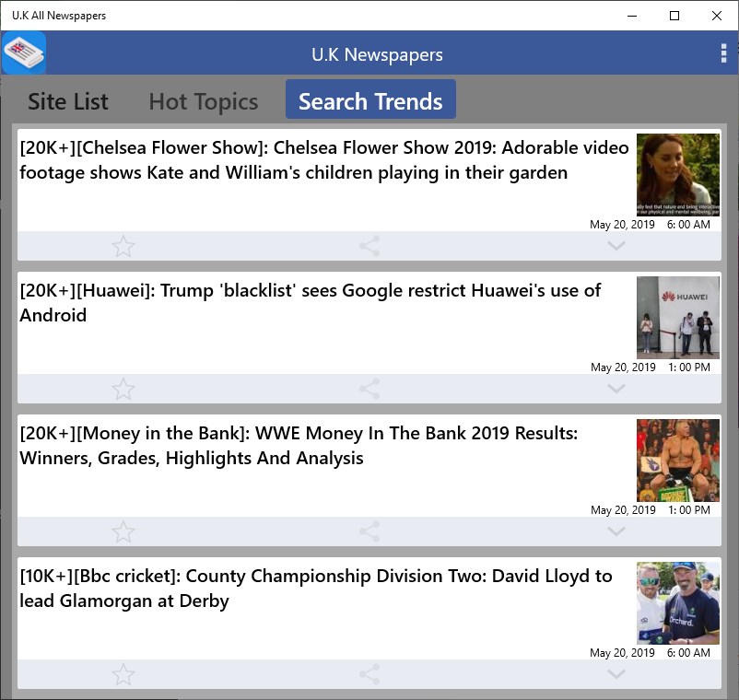Viewport: 739px width, 700px height.
Task: Click the WWE wrestler thumbnail
Action: [678, 461]
